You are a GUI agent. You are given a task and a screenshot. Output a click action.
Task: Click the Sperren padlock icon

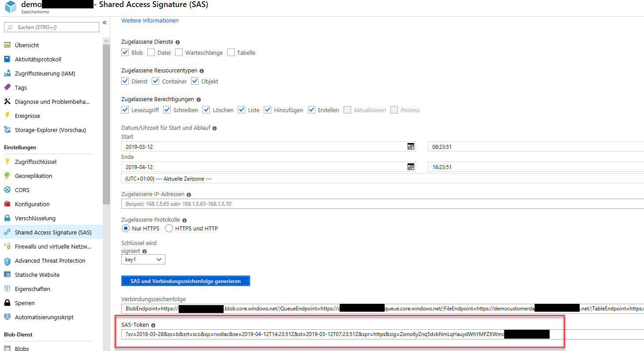tap(7, 303)
